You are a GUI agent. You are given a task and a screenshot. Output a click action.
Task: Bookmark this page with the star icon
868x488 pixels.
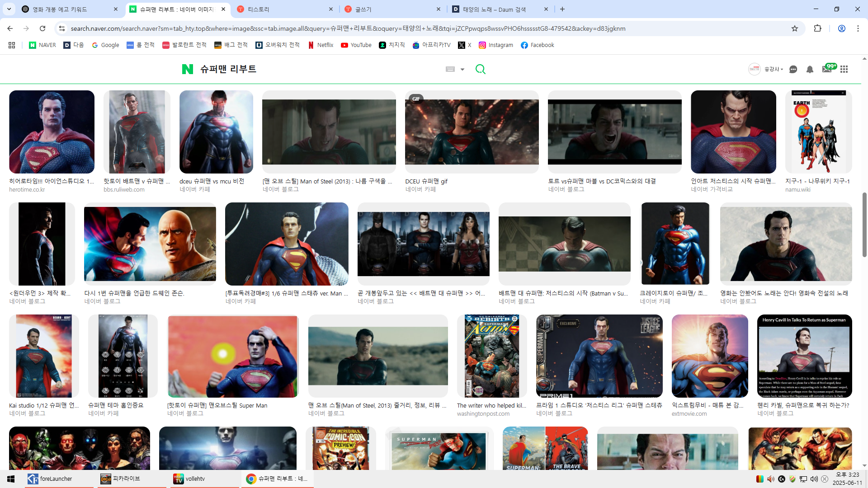[795, 28]
